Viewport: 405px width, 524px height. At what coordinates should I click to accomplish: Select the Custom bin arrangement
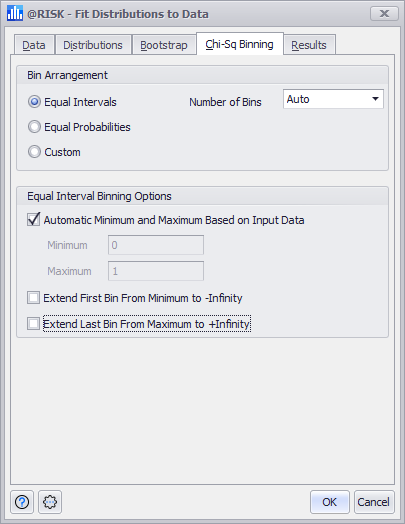[34, 152]
